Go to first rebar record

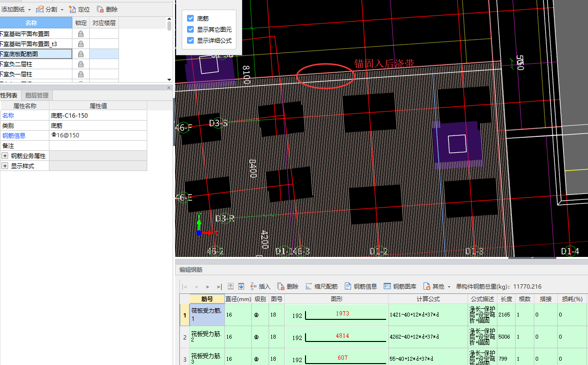(185, 287)
